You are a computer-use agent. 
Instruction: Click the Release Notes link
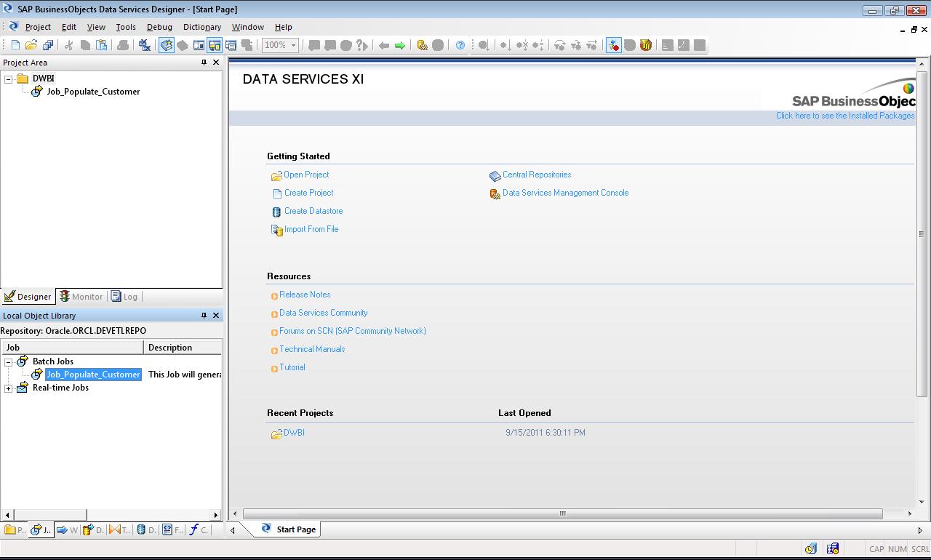305,295
